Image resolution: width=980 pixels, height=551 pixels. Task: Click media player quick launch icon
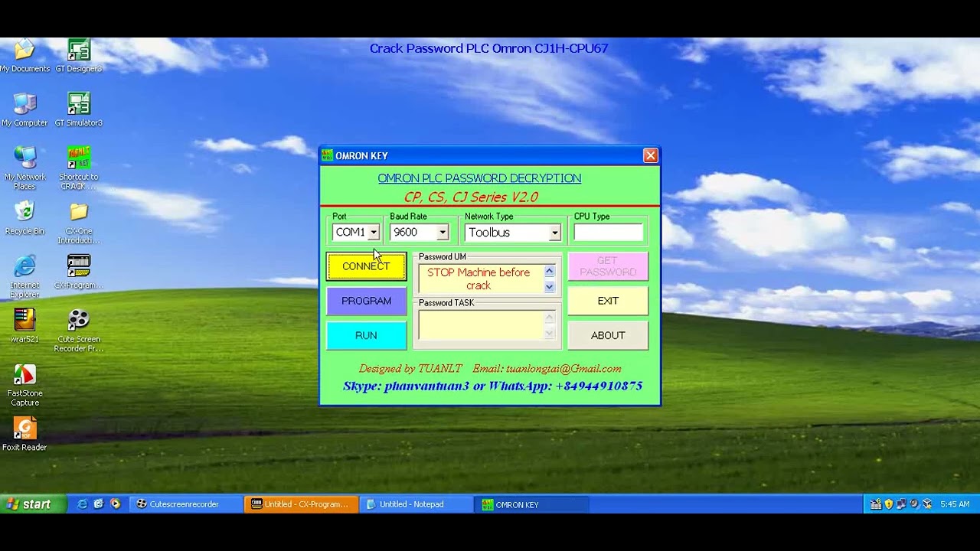coord(116,504)
